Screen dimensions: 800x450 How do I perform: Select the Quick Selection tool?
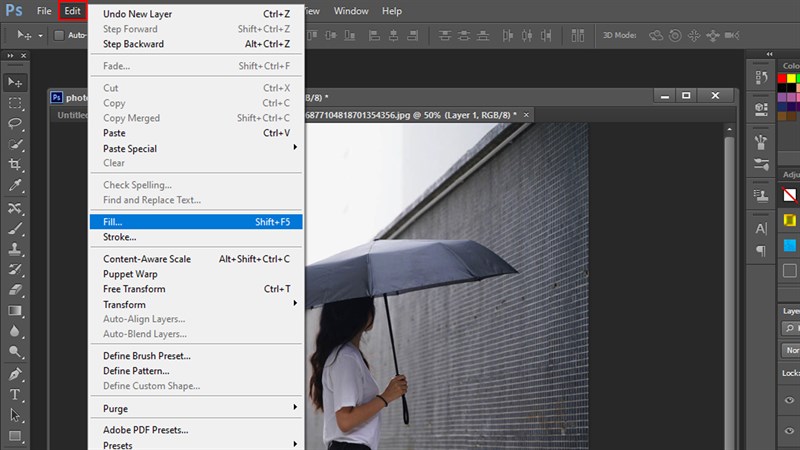tap(15, 144)
